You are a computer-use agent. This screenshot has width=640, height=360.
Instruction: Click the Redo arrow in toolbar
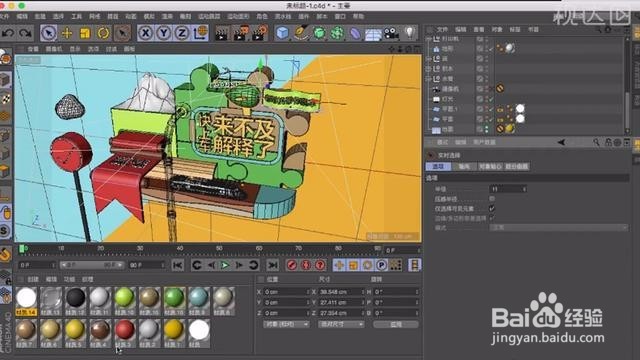pos(25,33)
